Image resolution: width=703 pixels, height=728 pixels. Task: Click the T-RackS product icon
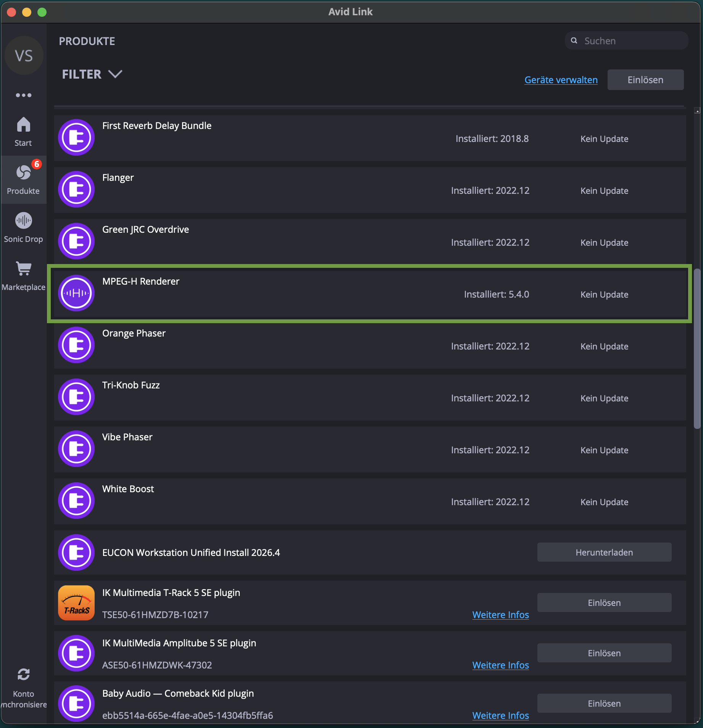click(76, 603)
